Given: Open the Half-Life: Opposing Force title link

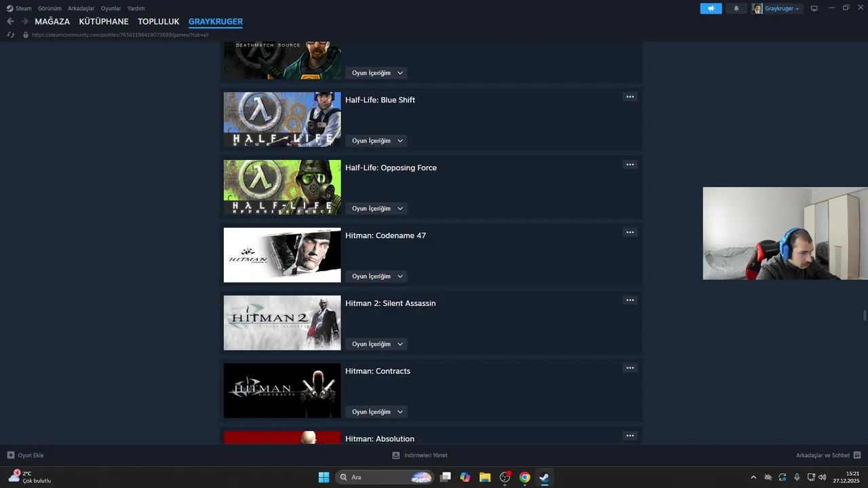Looking at the screenshot, I should (x=391, y=168).
